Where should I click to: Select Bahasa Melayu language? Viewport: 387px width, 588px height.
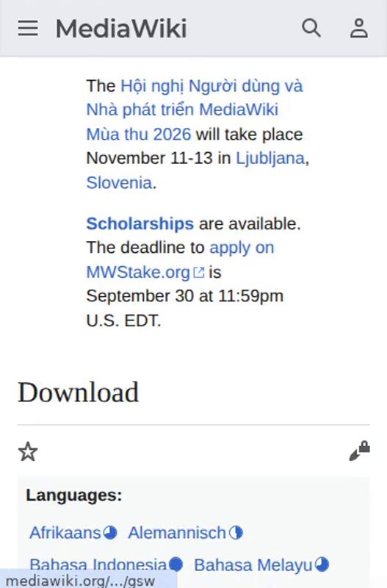253,564
